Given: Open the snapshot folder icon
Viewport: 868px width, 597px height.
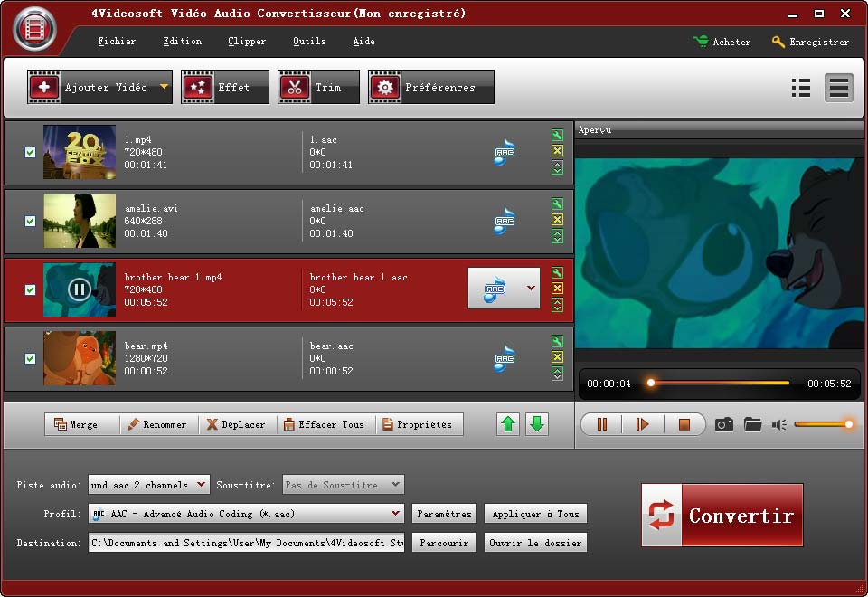Looking at the screenshot, I should (x=753, y=424).
